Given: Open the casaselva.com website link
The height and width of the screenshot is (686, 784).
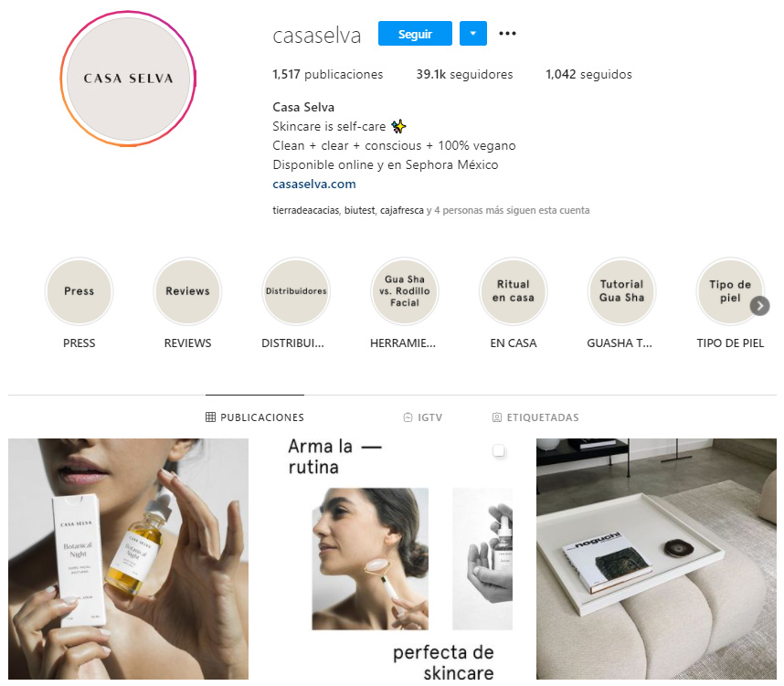Looking at the screenshot, I should 314,184.
